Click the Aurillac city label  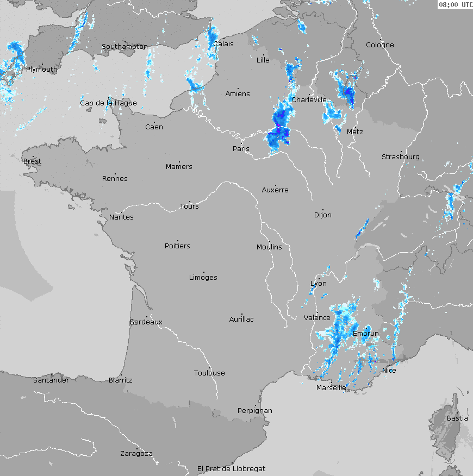point(241,320)
